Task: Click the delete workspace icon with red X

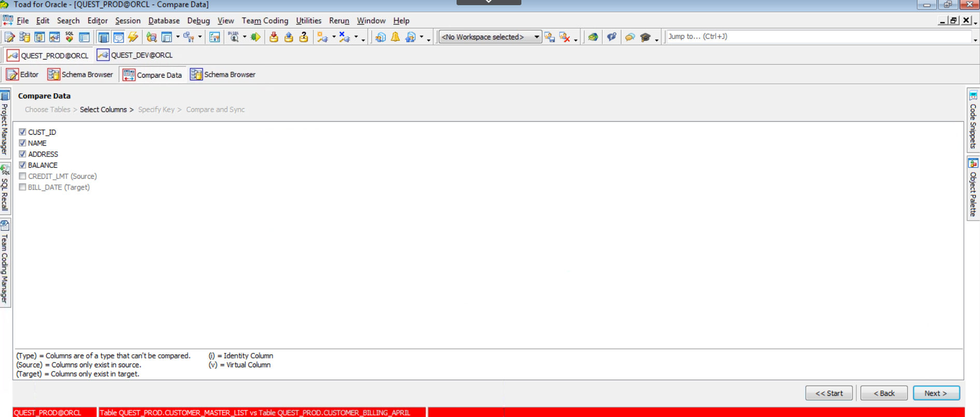Action: click(565, 37)
